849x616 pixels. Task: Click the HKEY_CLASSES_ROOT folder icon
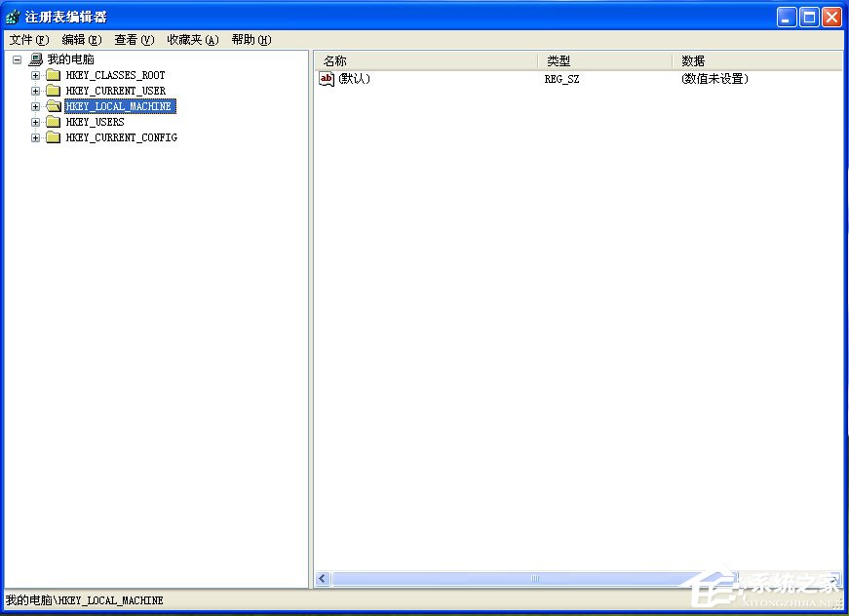(53, 74)
